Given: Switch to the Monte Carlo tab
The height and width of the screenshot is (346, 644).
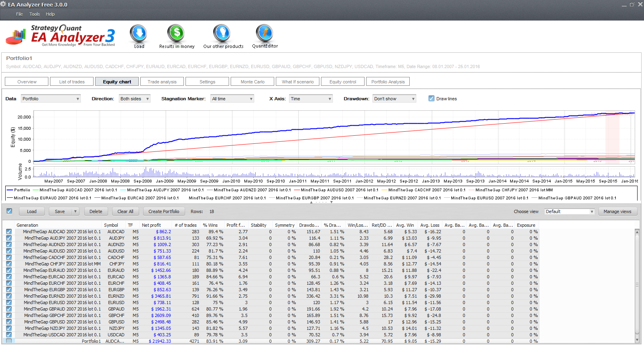Looking at the screenshot, I should [x=252, y=82].
